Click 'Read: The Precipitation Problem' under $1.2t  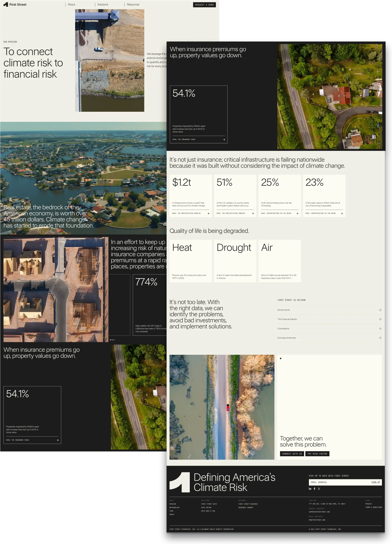click(186, 213)
